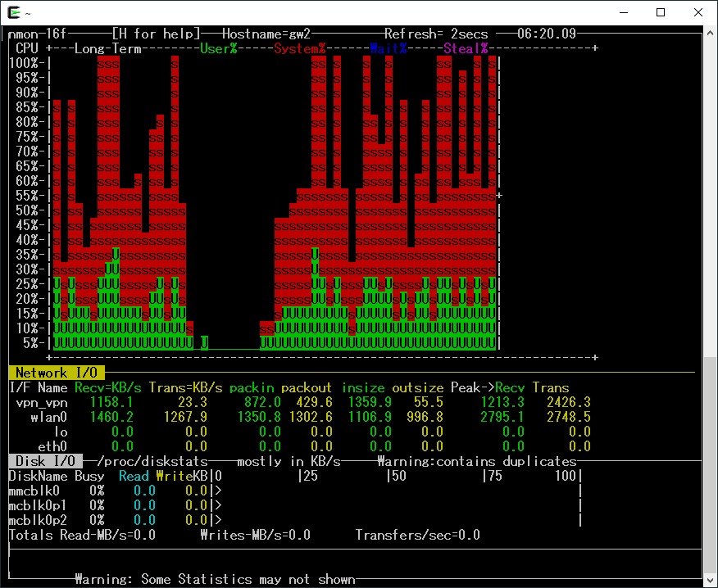Click the Writes-MB/s=0.0 text
718x588 pixels.
[x=256, y=535]
